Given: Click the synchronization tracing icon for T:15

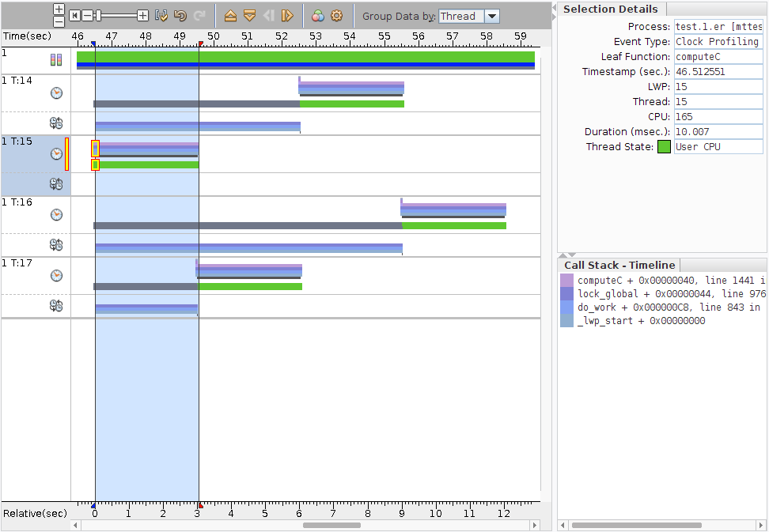Looking at the screenshot, I should click(56, 184).
